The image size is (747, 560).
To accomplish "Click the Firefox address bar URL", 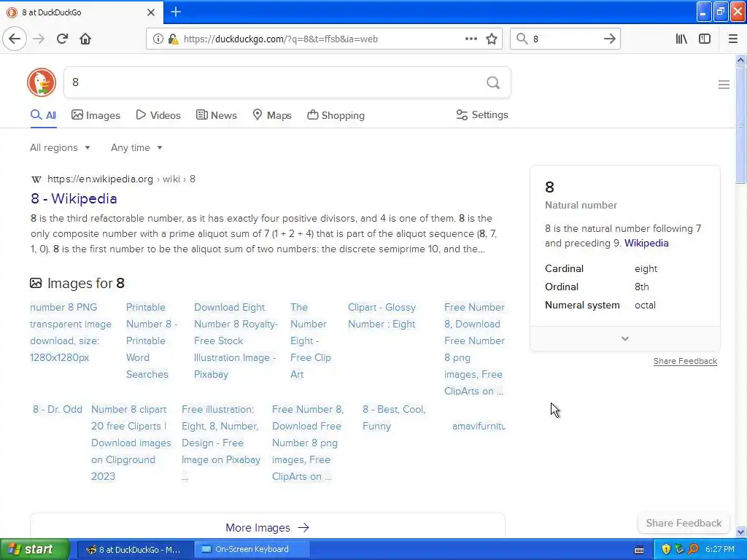I will tap(281, 39).
